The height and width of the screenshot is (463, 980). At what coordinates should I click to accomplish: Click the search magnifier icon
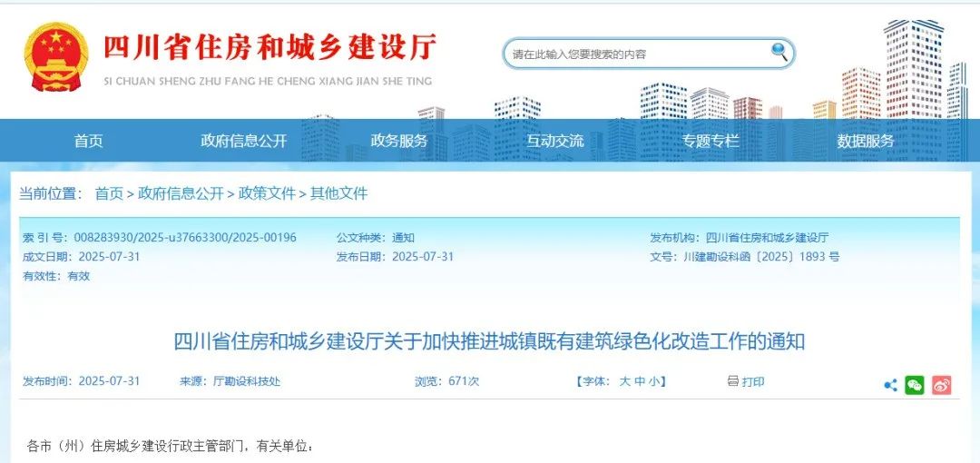point(779,52)
